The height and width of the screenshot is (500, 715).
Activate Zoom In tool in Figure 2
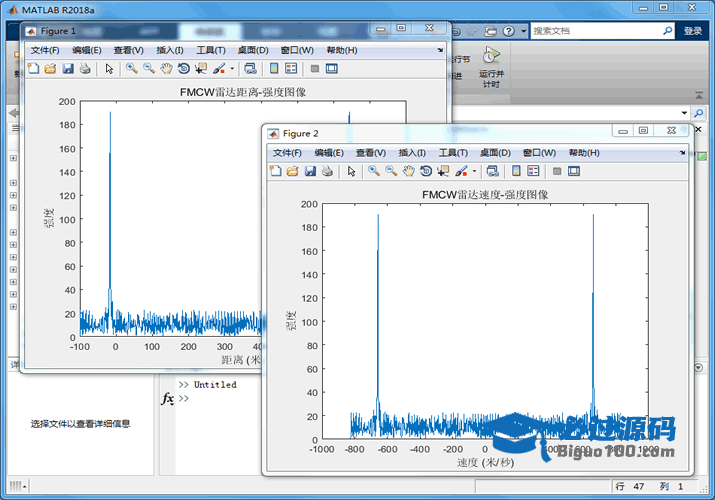374,171
